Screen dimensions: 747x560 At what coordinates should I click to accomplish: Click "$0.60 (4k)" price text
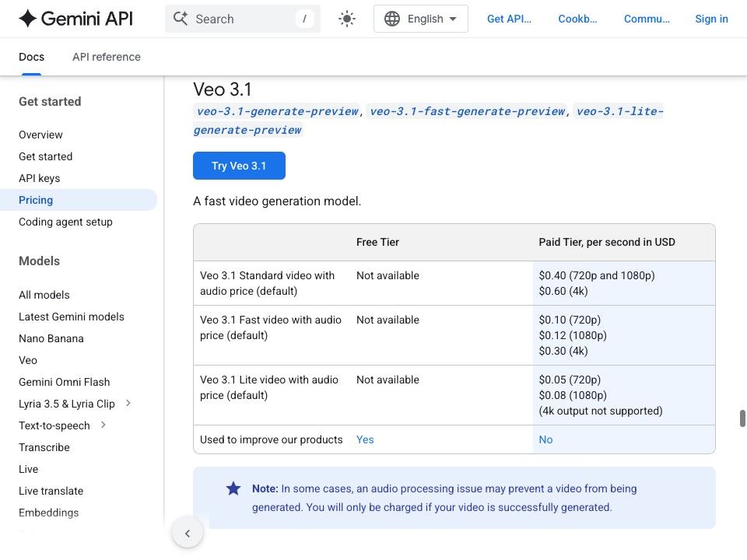pos(563,291)
